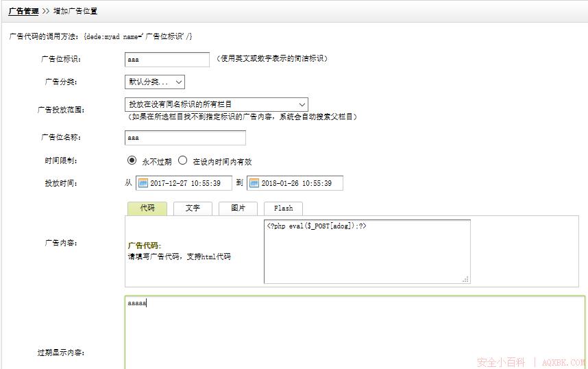Go to 广告管理 breadcrumb link

[x=23, y=11]
